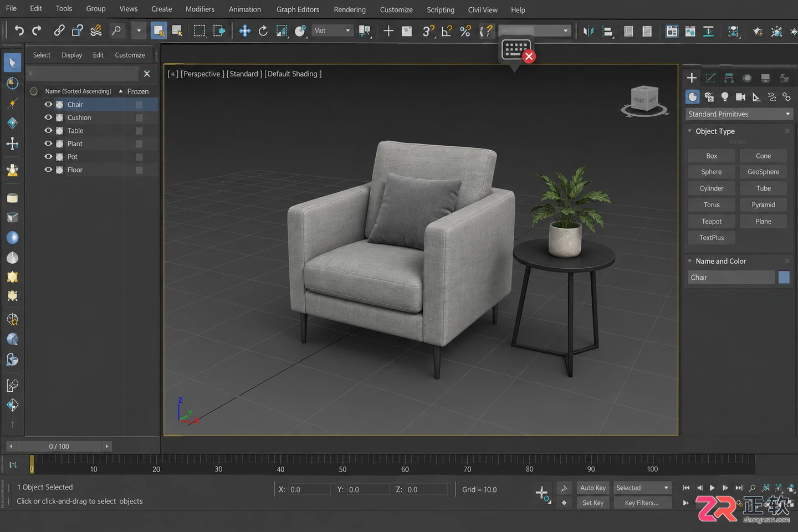Click the GeoSphere object type button
Image resolution: width=798 pixels, height=532 pixels.
(x=763, y=172)
